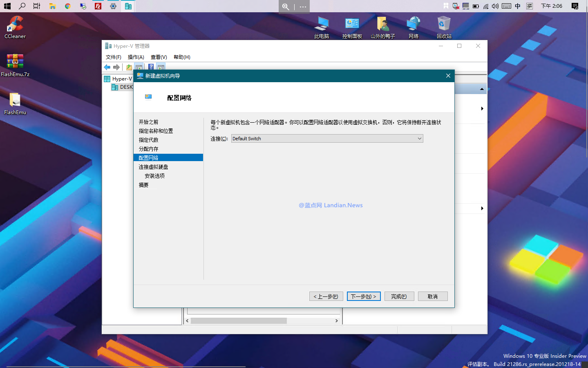Screen dimensions: 588x368
Task: Select the FlashEmu.7z archive on desktop
Action: click(x=15, y=65)
